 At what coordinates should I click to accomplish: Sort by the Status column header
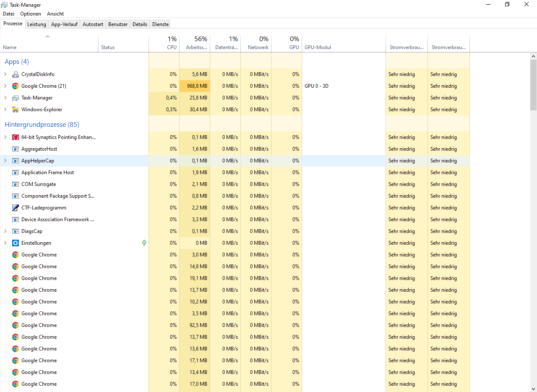point(123,44)
